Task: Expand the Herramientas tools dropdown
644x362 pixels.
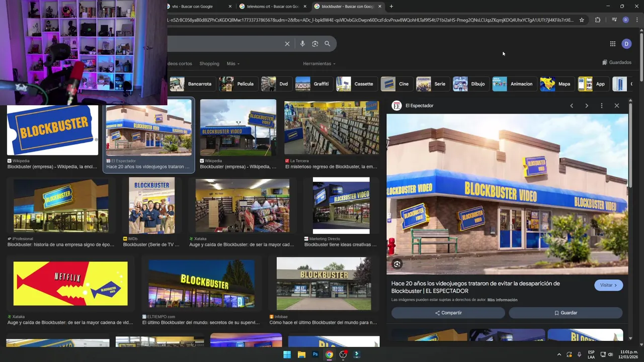Action: pyautogui.click(x=319, y=64)
